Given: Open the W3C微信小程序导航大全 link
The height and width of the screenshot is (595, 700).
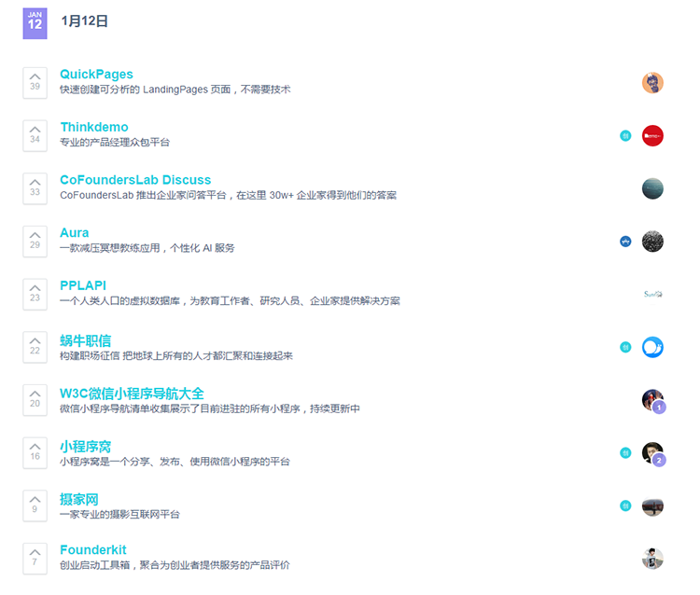Looking at the screenshot, I should (x=132, y=394).
